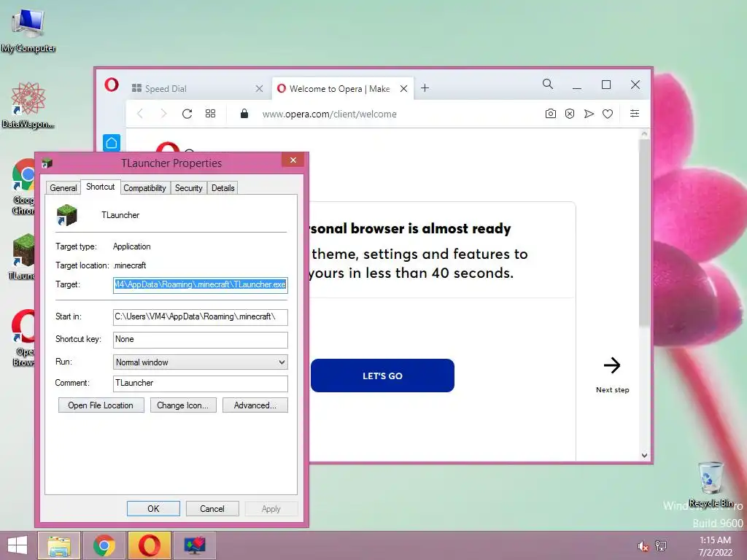The width and height of the screenshot is (747, 560).
Task: Click Opera page scrollbar up arrow
Action: [644, 134]
